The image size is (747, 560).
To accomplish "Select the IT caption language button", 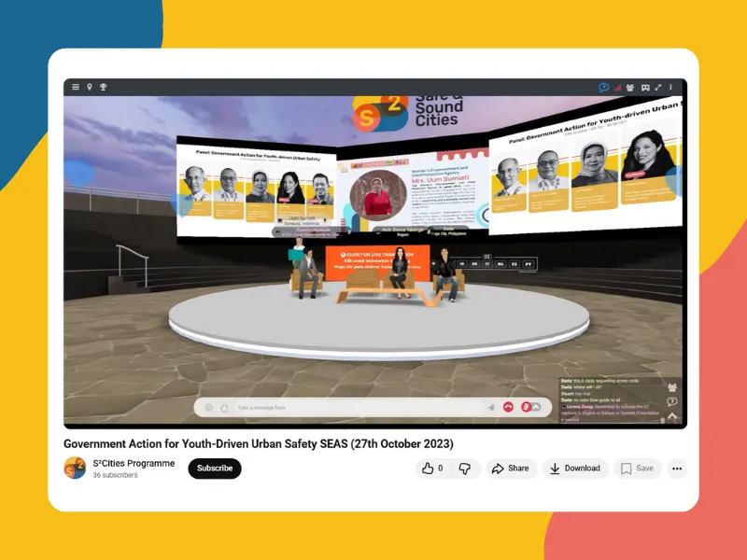I will click(x=487, y=264).
